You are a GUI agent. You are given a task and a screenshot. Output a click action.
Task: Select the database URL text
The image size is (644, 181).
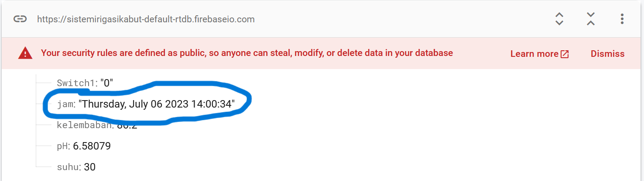tap(146, 19)
